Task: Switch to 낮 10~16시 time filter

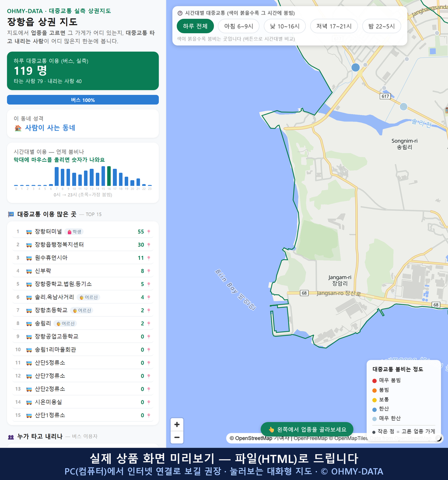Action: (285, 26)
